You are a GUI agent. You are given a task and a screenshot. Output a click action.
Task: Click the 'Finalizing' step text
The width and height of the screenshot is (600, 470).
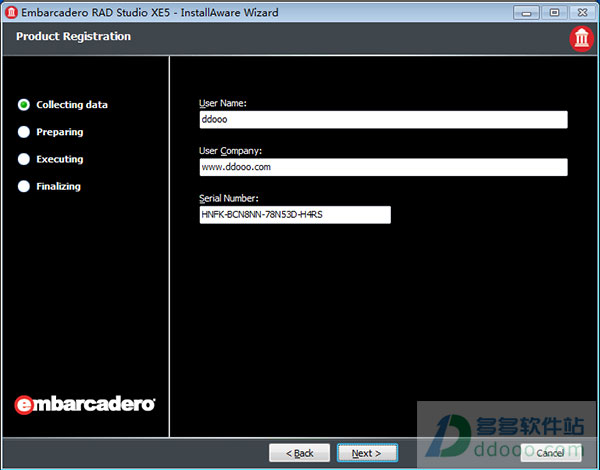[x=59, y=186]
